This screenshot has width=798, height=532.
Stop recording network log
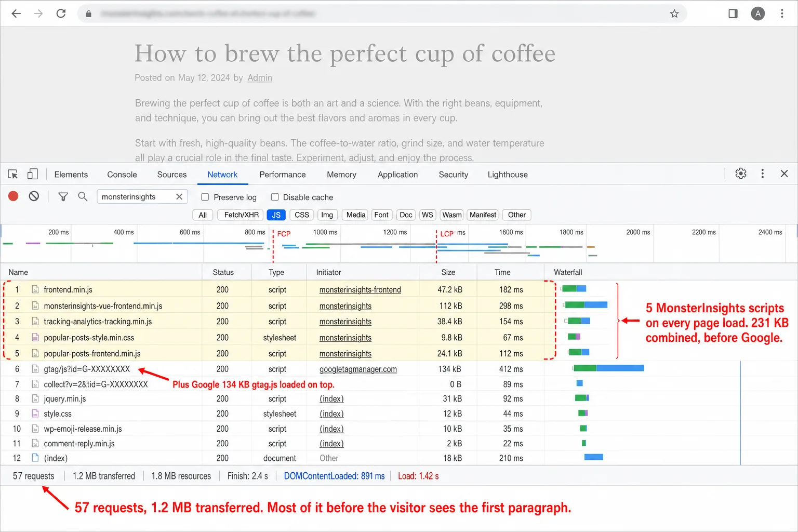[x=14, y=196]
